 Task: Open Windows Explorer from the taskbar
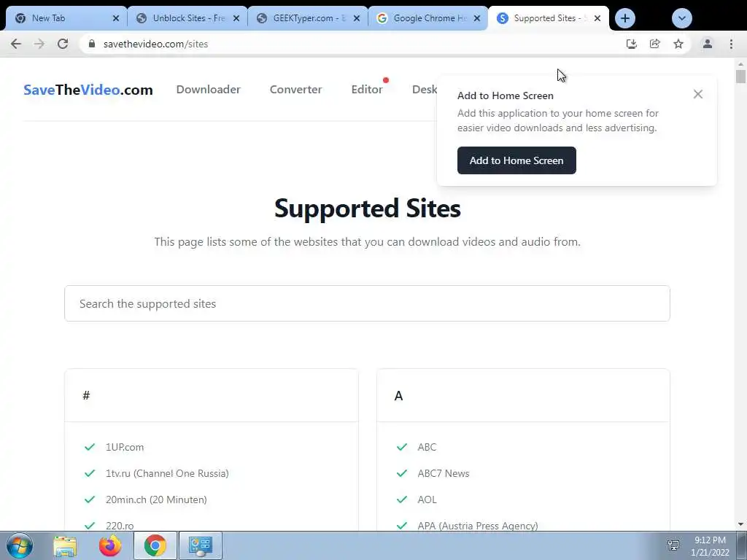coord(65,545)
